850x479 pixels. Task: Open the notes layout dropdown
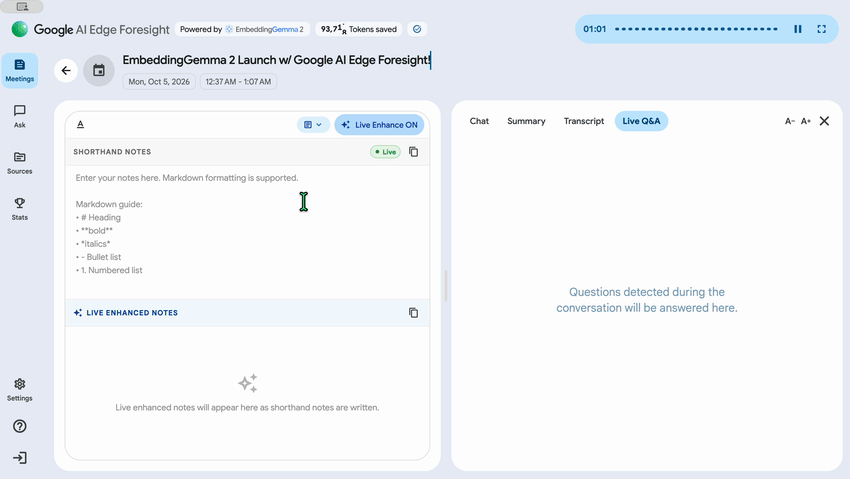click(313, 125)
